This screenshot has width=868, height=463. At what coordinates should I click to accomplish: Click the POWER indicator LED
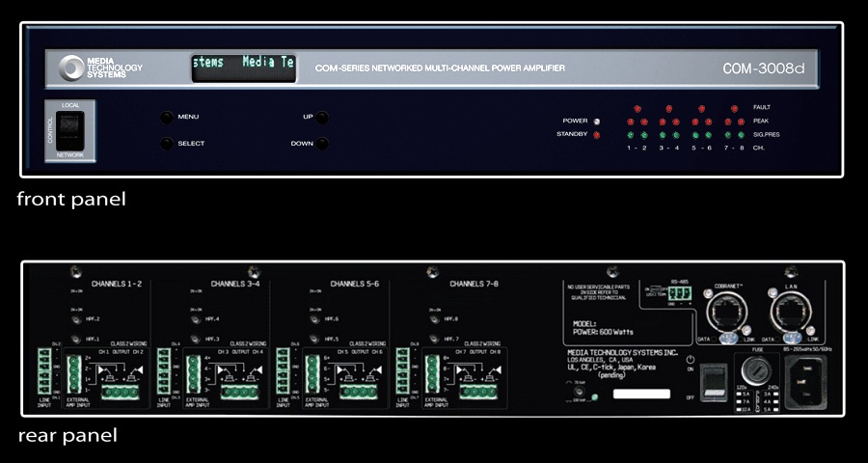pyautogui.click(x=596, y=122)
